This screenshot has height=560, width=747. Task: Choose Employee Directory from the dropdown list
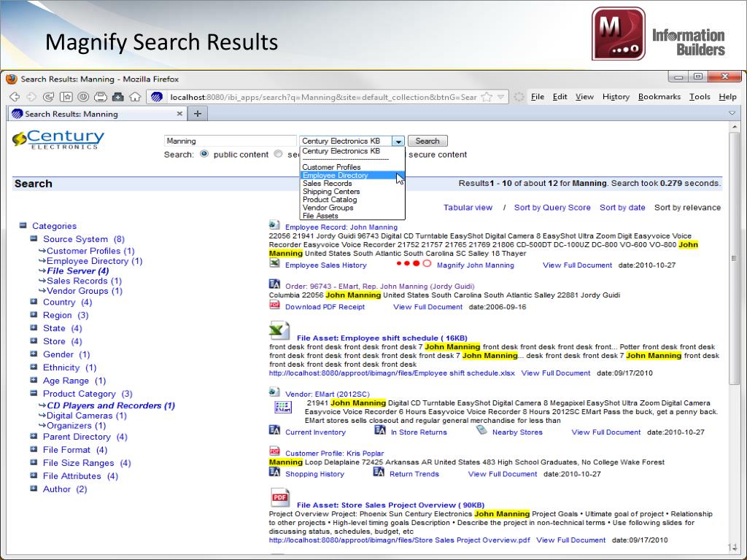tap(352, 175)
